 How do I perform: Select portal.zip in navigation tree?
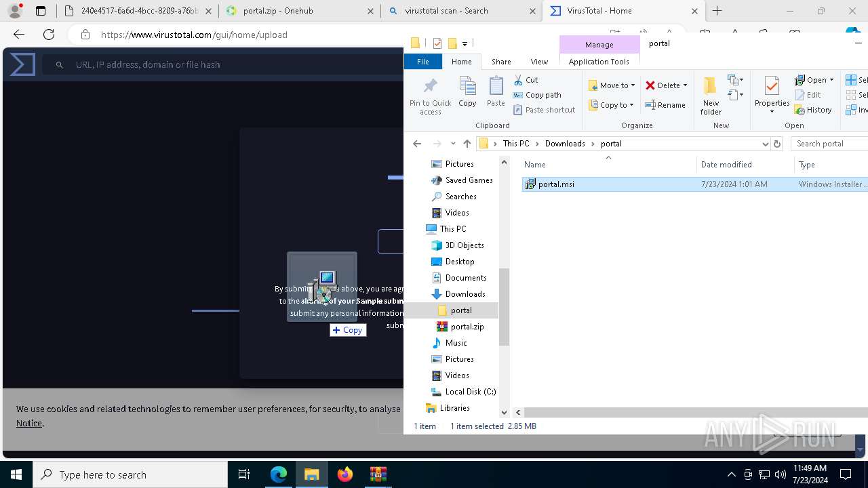[467, 327]
